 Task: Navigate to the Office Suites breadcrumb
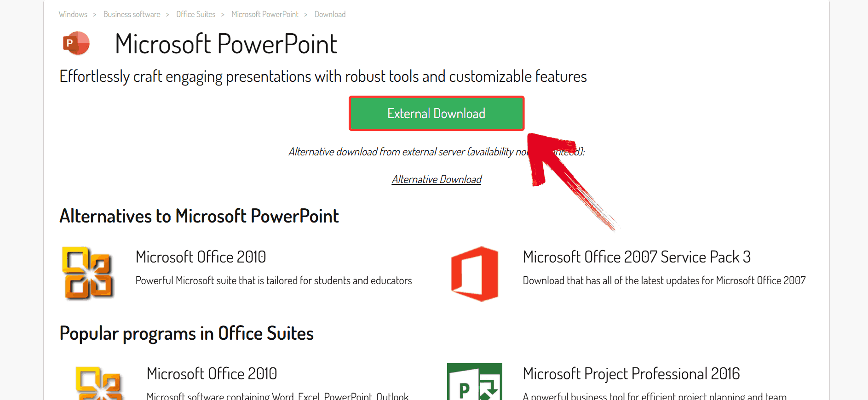pyautogui.click(x=195, y=14)
